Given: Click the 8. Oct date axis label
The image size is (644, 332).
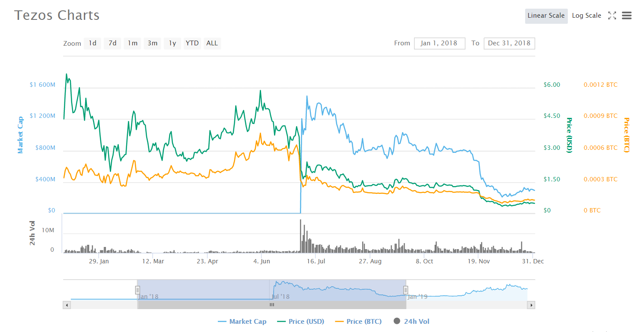Looking at the screenshot, I should click(424, 261).
